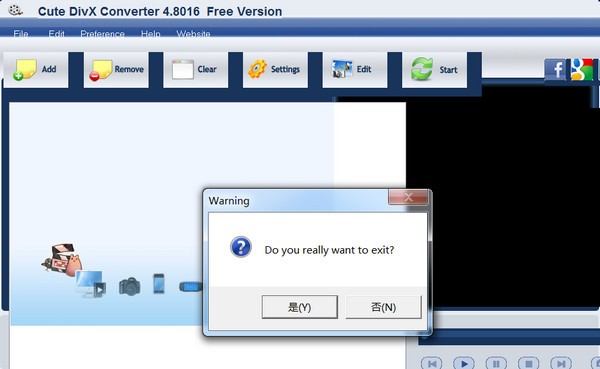Close the Warning dialog
600x369 pixels.
(408, 197)
